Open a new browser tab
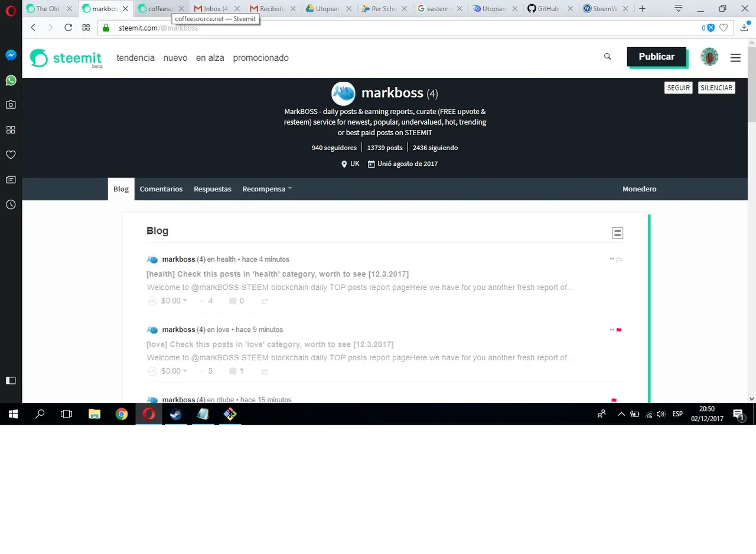Viewport: 756px width, 554px height. pos(642,9)
